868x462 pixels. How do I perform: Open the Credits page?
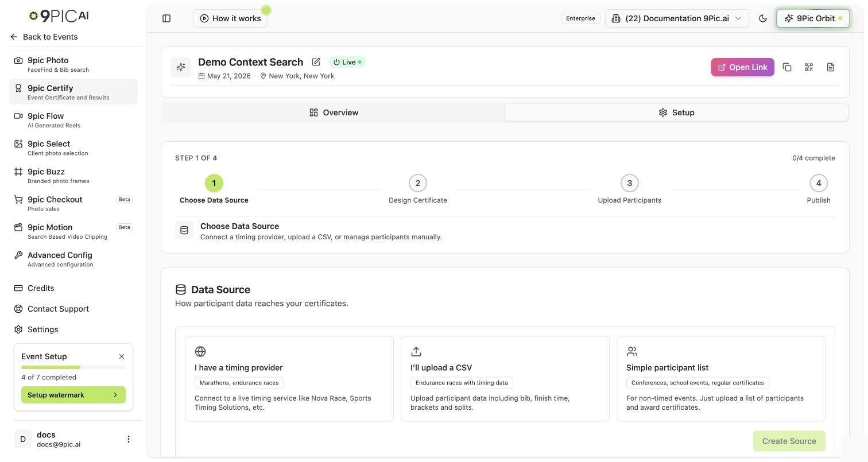pos(73,288)
